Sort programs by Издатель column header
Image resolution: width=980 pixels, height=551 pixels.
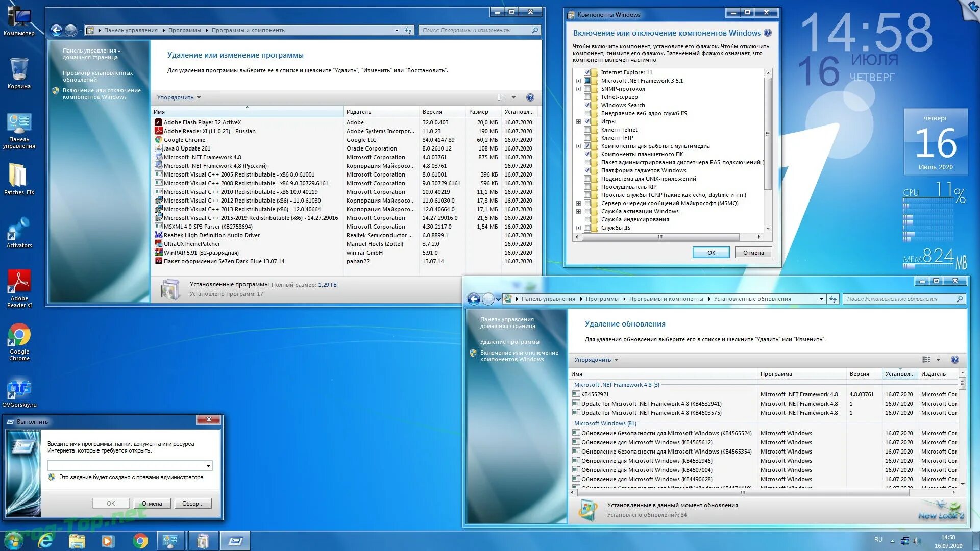(x=359, y=112)
